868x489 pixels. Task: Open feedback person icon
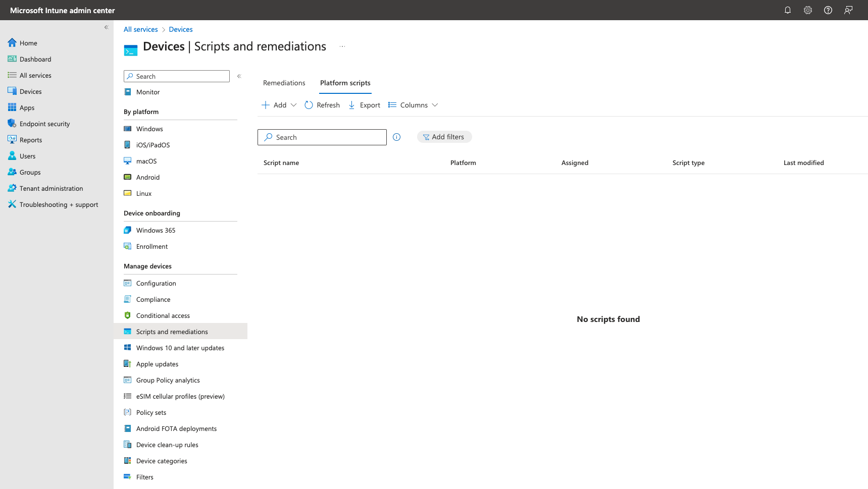[x=848, y=10]
